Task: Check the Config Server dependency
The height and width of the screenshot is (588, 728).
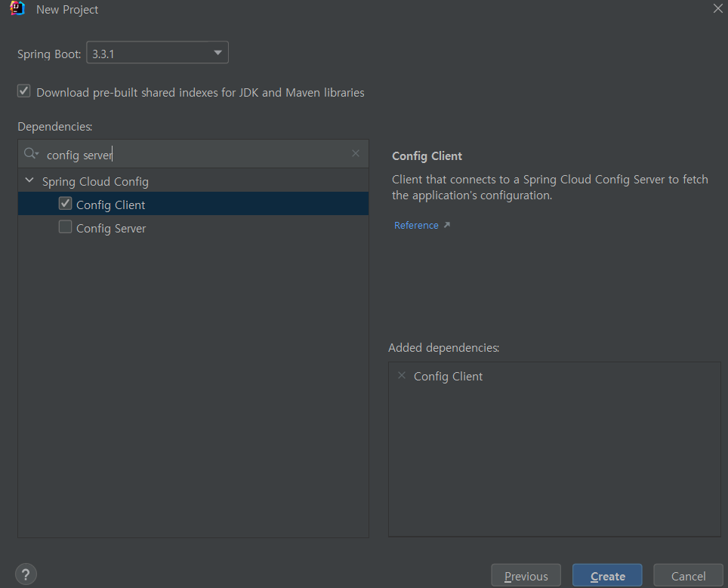Action: pyautogui.click(x=65, y=227)
